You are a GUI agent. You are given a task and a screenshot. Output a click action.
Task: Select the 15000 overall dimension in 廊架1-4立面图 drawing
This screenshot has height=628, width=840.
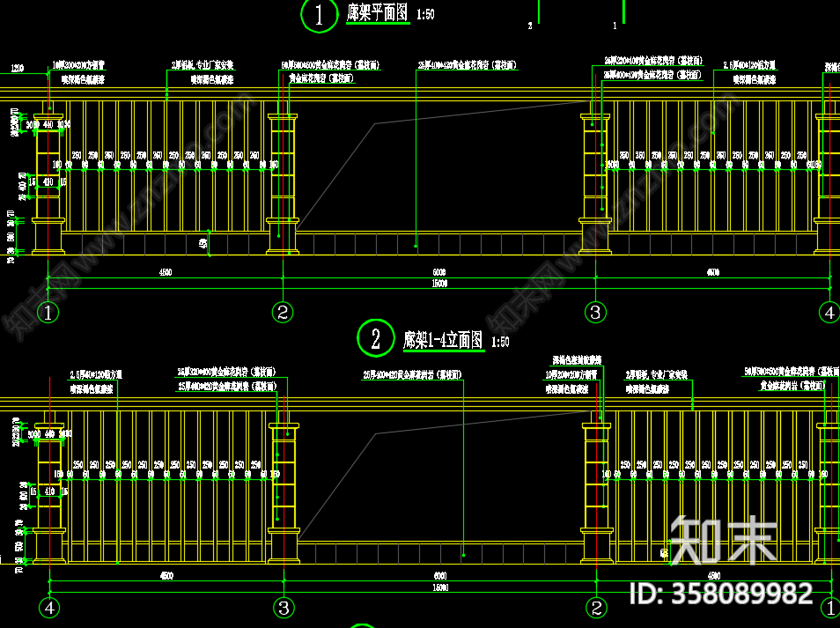[439, 587]
